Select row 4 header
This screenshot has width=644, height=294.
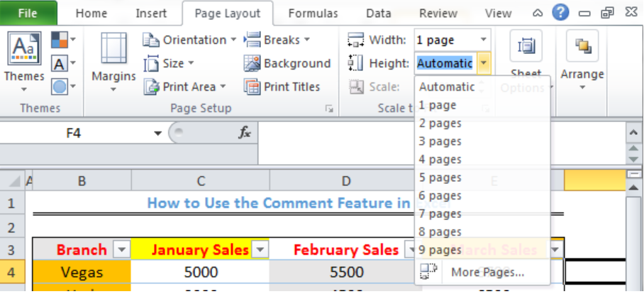click(x=12, y=272)
